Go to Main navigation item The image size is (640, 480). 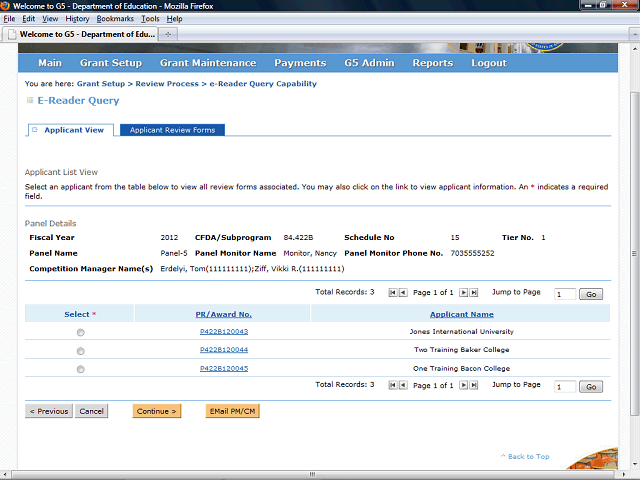[x=50, y=63]
